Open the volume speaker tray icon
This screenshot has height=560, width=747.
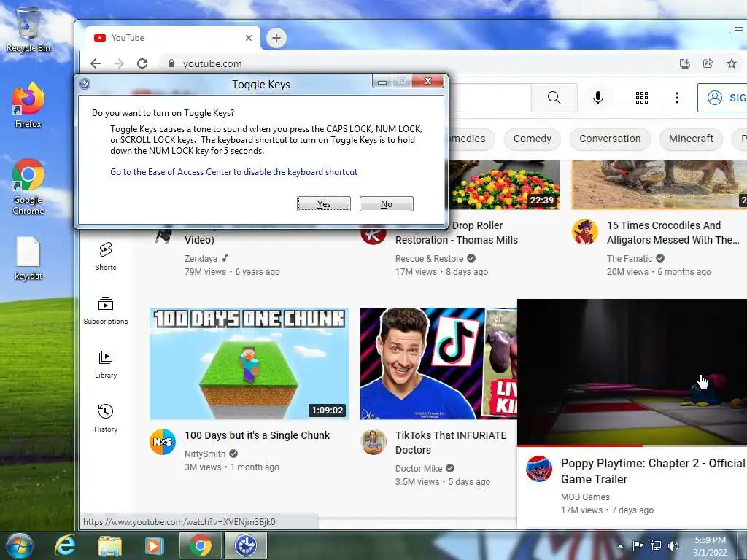pos(673,545)
